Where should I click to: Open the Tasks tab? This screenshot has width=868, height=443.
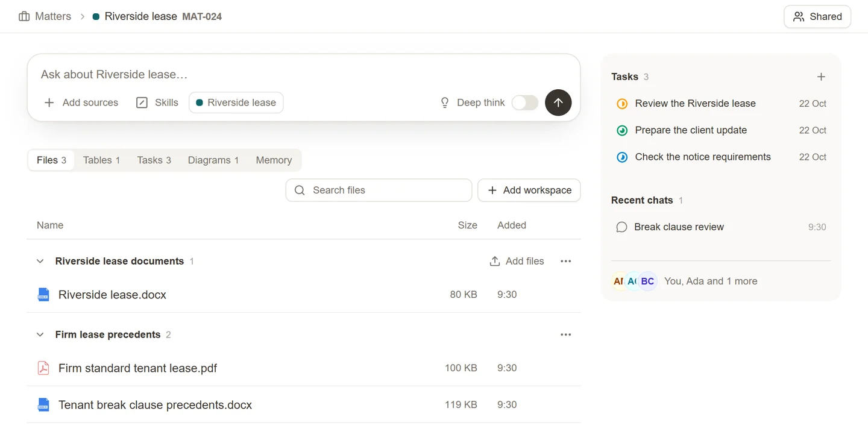[154, 160]
